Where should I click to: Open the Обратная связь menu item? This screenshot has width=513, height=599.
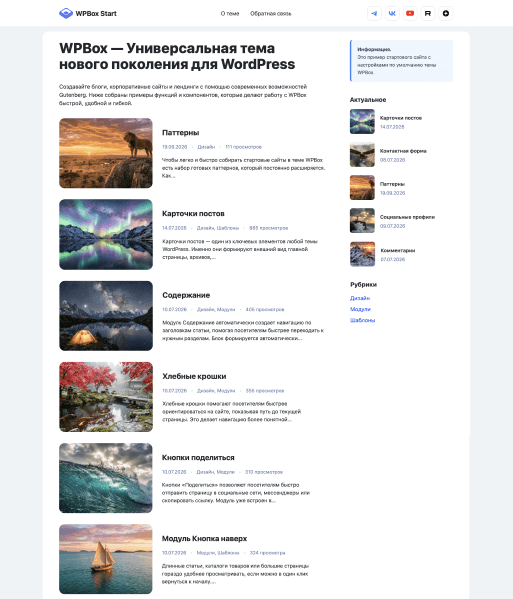click(x=270, y=14)
